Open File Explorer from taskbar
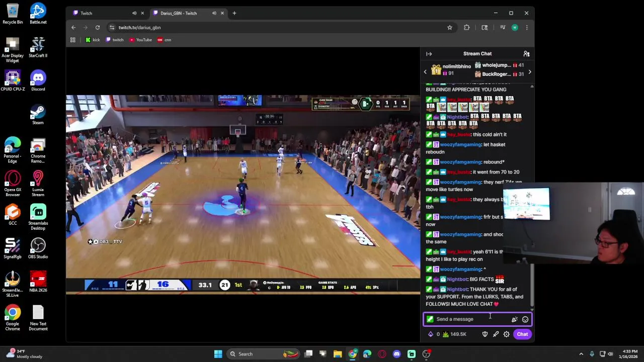Image resolution: width=644 pixels, height=362 pixels. tap(338, 354)
